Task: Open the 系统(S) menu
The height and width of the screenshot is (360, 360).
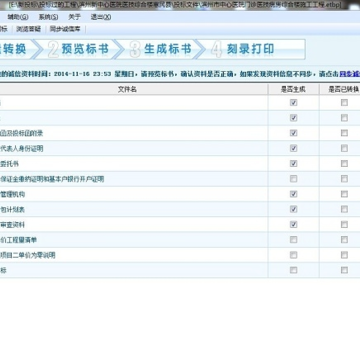Action: click(x=48, y=17)
